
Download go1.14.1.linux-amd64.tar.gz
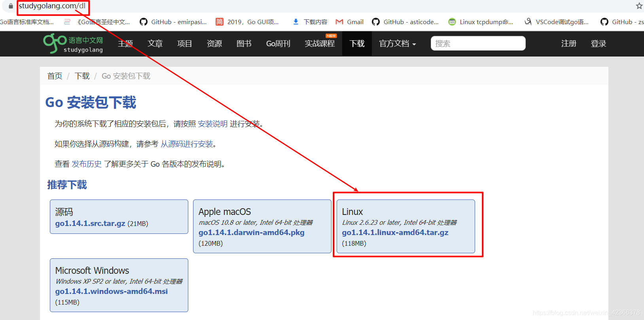pyautogui.click(x=395, y=232)
